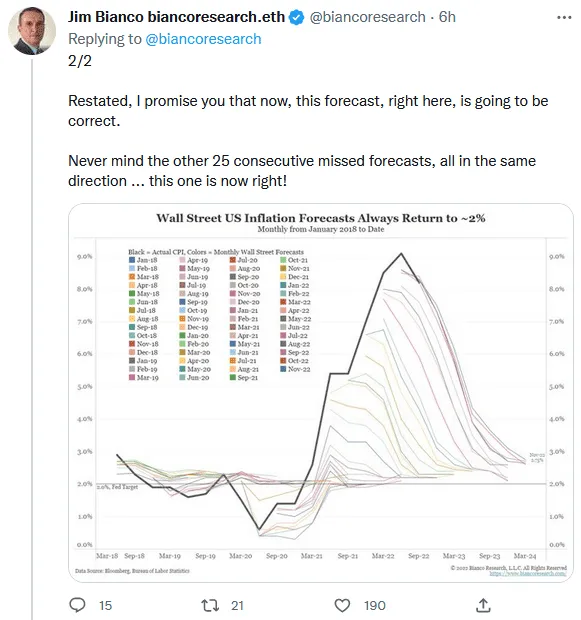Follow the 'Replying to @biancoresearch' mention link
Image resolution: width=581 pixels, height=620 pixels.
pyautogui.click(x=203, y=39)
